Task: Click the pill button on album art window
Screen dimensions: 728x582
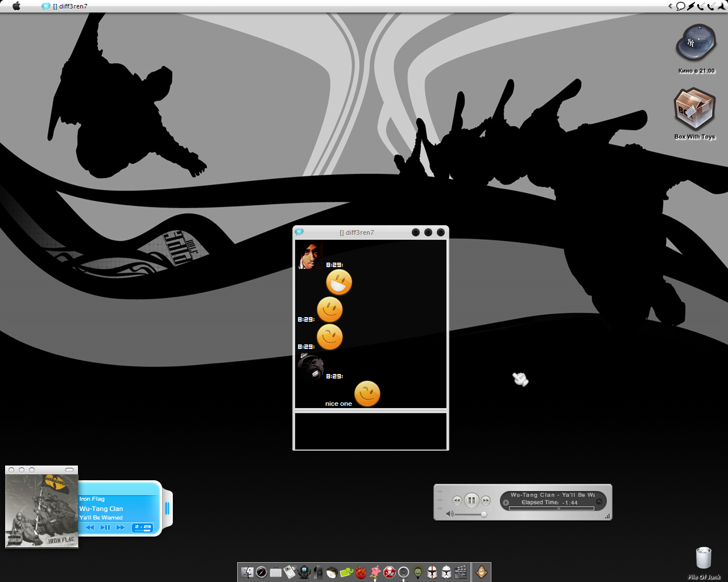Action: click(x=69, y=470)
